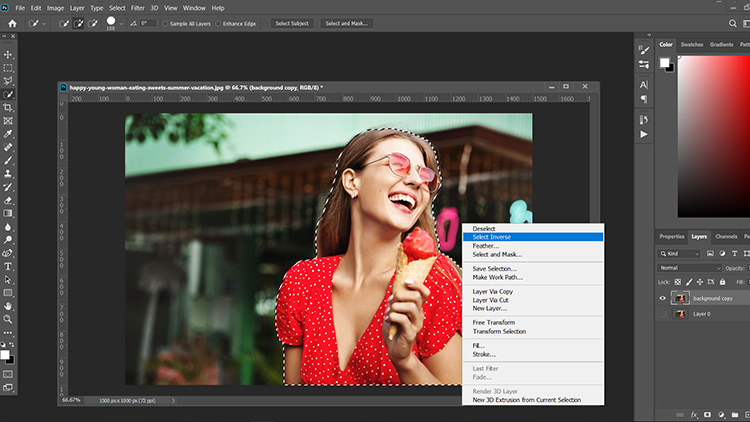This screenshot has height=422, width=750.
Task: Select the Path Selection tool
Action: (x=8, y=279)
